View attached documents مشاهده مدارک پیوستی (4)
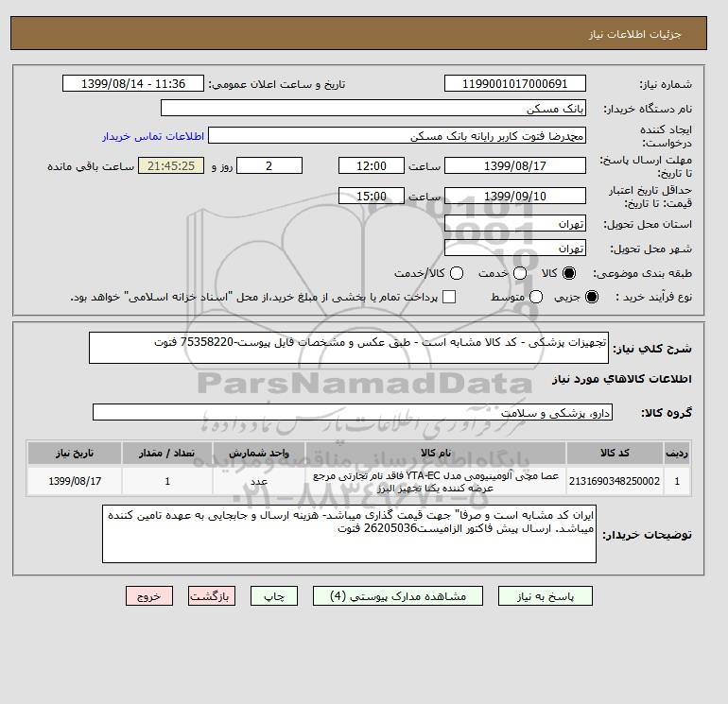The height and width of the screenshot is (704, 728). 398,596
